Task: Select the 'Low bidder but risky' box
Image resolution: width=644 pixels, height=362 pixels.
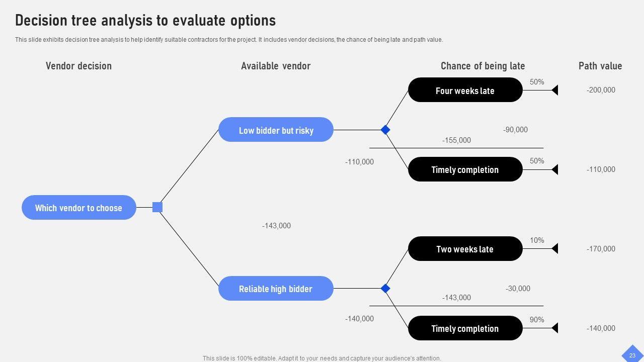Action: pos(276,130)
